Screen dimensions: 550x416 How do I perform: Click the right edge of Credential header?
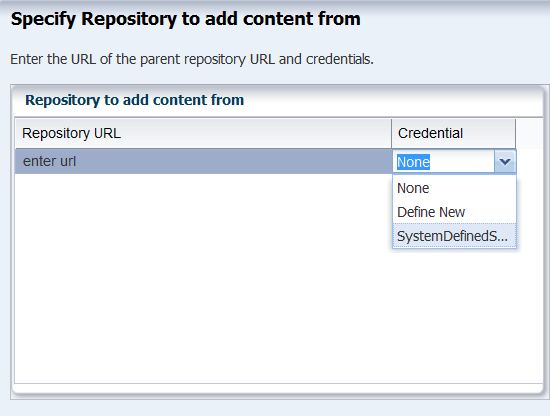point(515,133)
